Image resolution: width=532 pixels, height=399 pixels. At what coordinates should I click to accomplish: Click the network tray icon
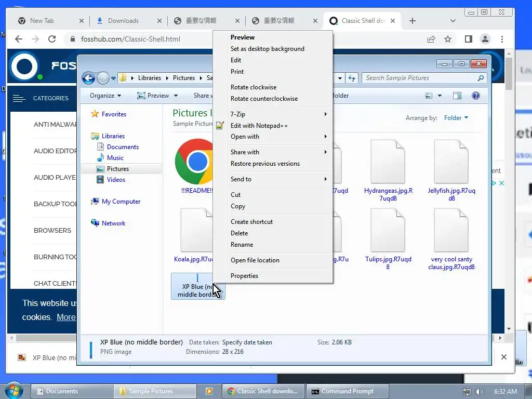pyautogui.click(x=467, y=392)
